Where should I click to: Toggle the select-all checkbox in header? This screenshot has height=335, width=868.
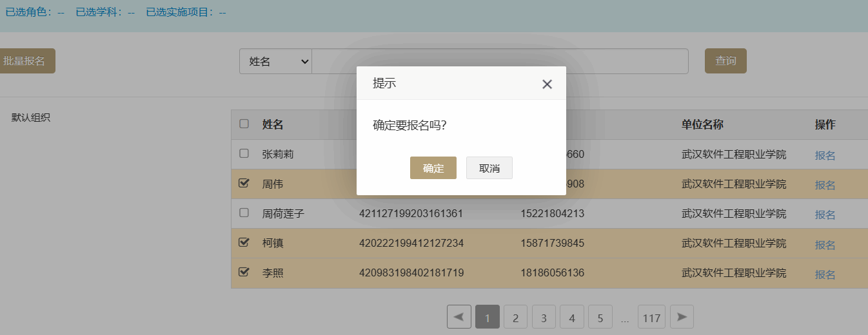point(244,124)
